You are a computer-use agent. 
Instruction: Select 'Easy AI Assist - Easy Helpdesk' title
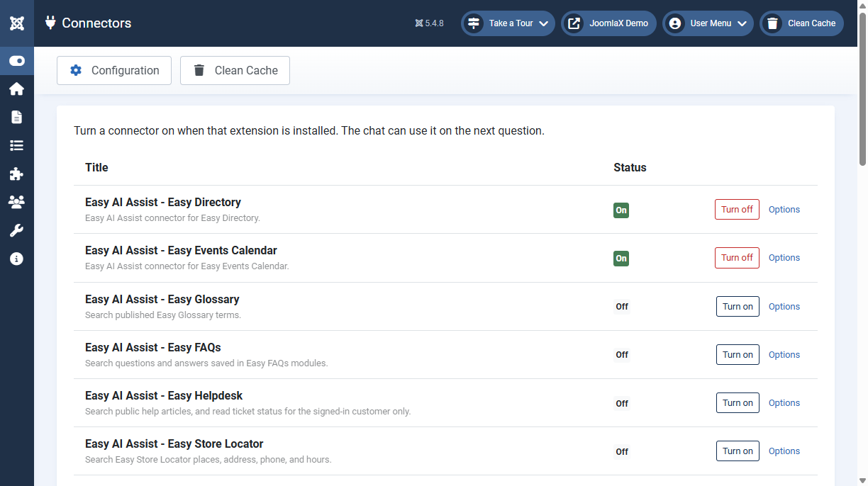tap(164, 396)
